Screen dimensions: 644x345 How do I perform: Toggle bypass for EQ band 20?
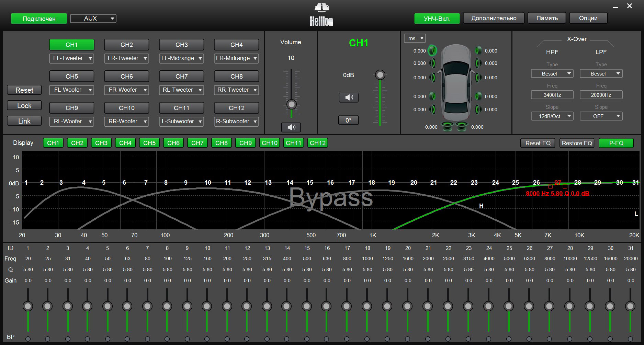pos(407,339)
